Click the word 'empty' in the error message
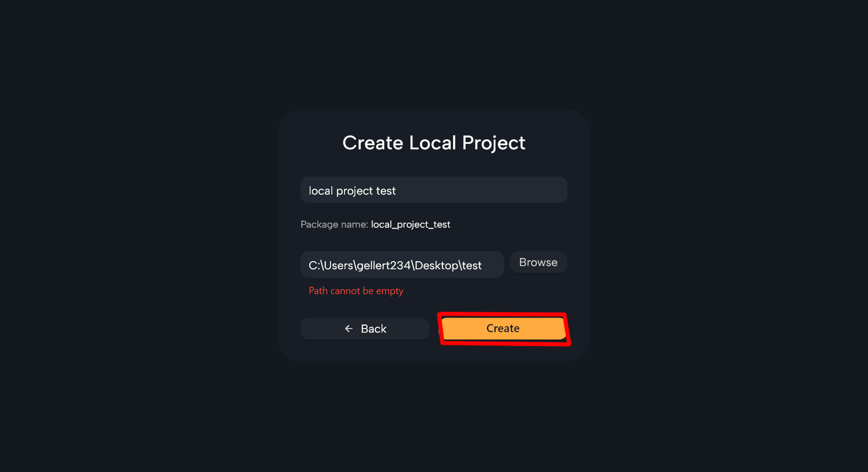This screenshot has width=868, height=472. [x=390, y=291]
